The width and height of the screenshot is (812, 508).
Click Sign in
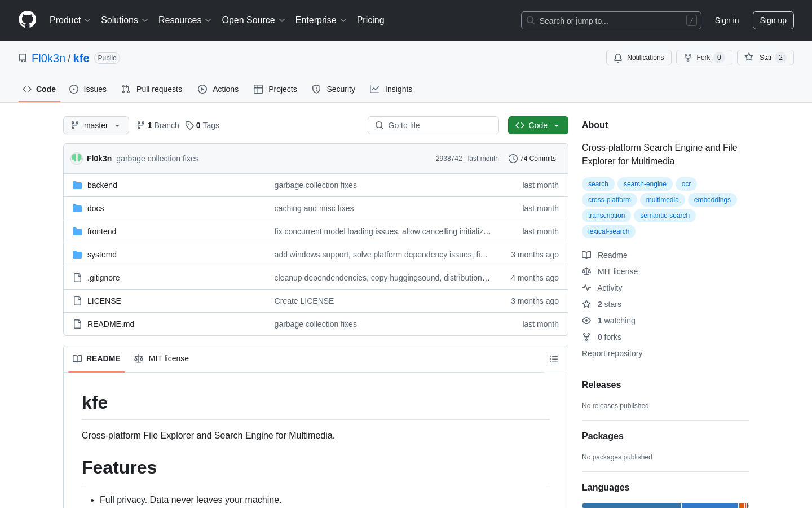pyautogui.click(x=727, y=20)
